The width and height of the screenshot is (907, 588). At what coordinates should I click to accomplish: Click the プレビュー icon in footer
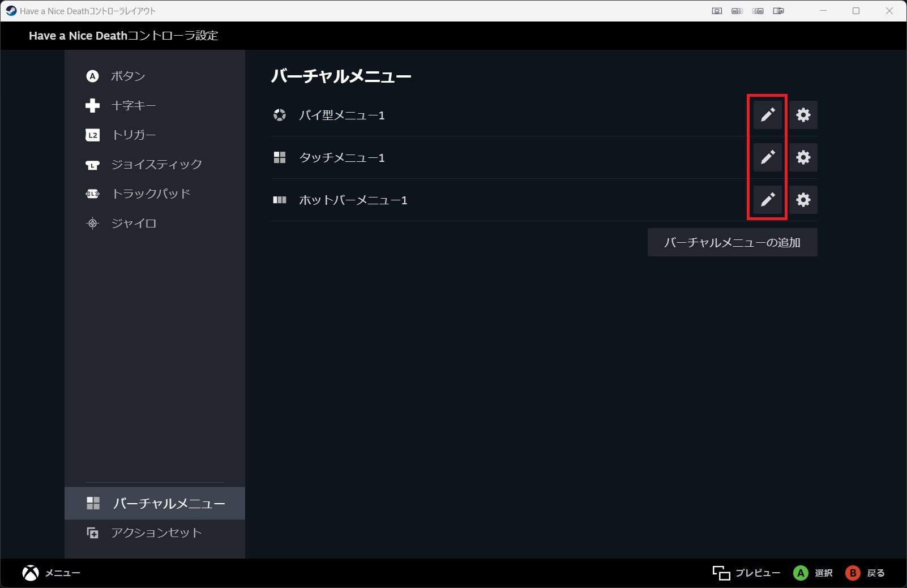pyautogui.click(x=721, y=573)
